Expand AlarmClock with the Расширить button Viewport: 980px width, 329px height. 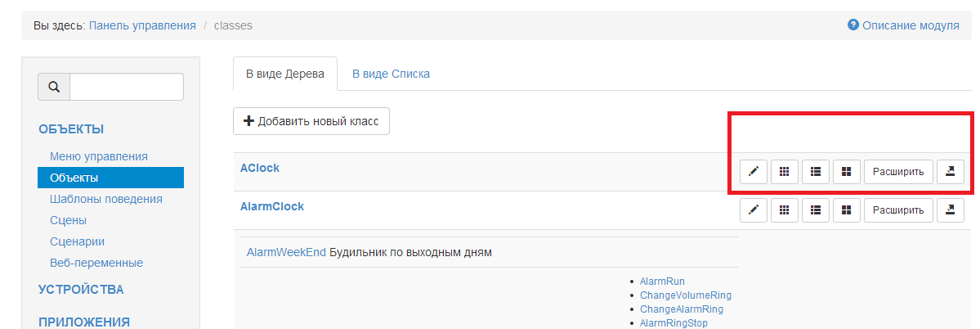898,210
